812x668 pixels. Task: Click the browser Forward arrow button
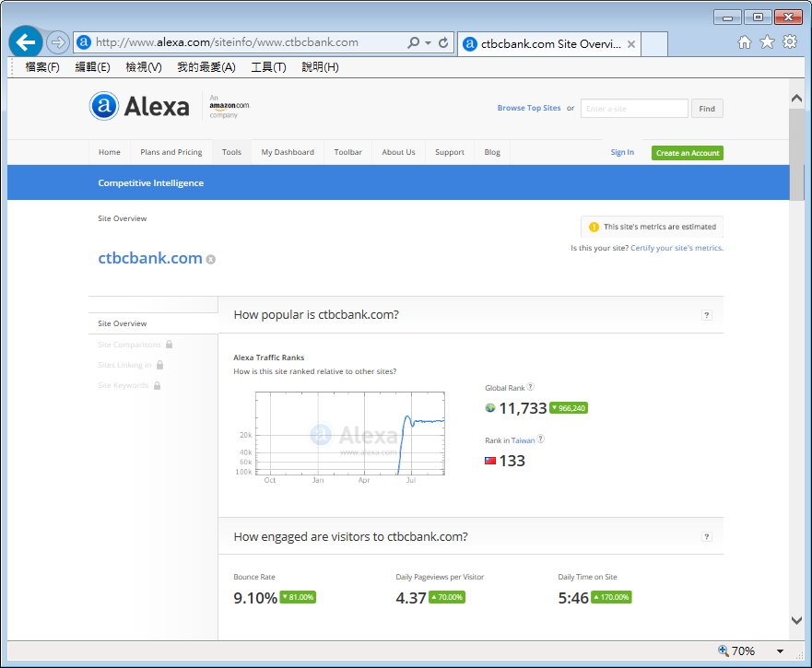point(57,42)
